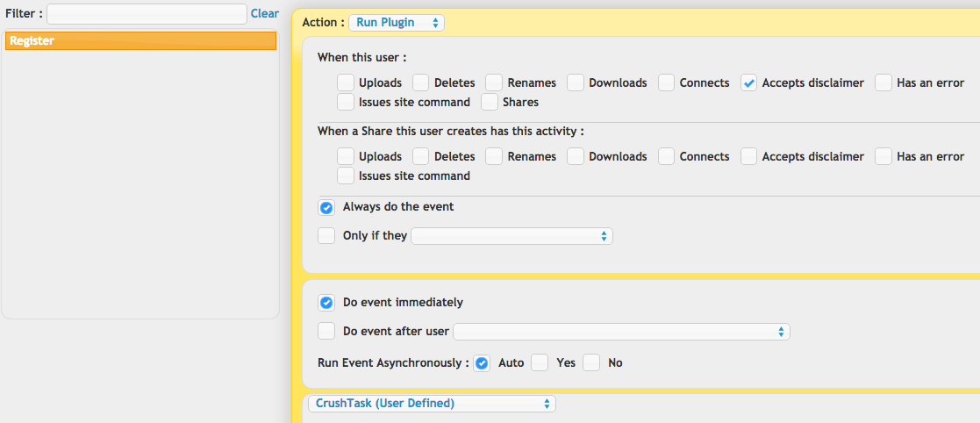
Task: Focus the Filter text field
Action: click(x=147, y=14)
